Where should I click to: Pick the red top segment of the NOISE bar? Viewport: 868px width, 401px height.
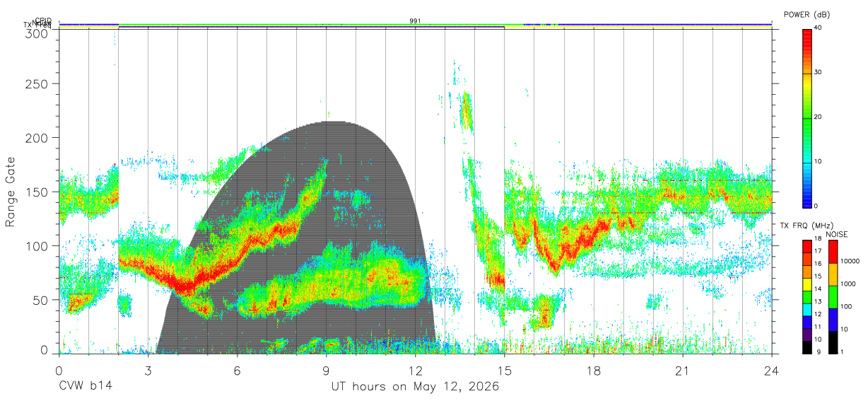point(832,251)
